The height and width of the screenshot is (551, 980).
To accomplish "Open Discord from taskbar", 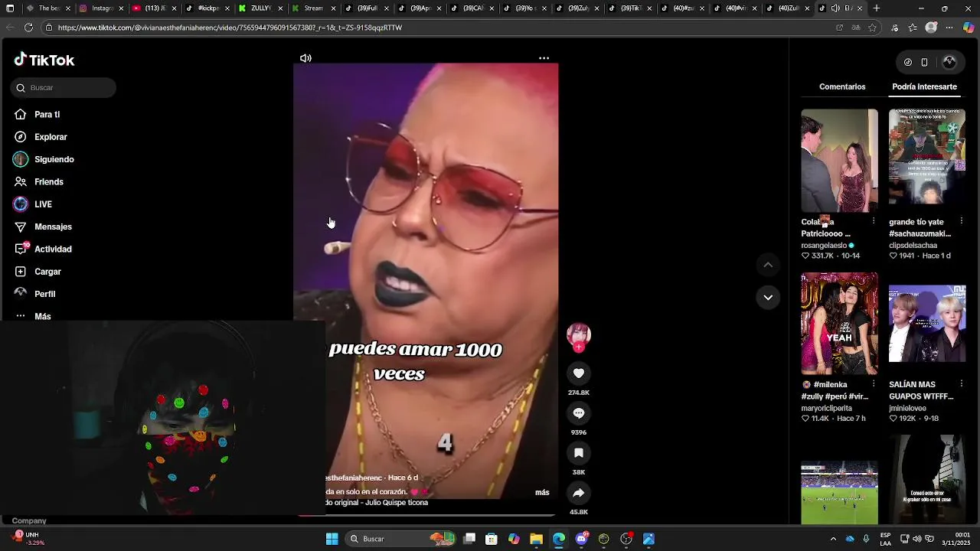I will point(581,539).
